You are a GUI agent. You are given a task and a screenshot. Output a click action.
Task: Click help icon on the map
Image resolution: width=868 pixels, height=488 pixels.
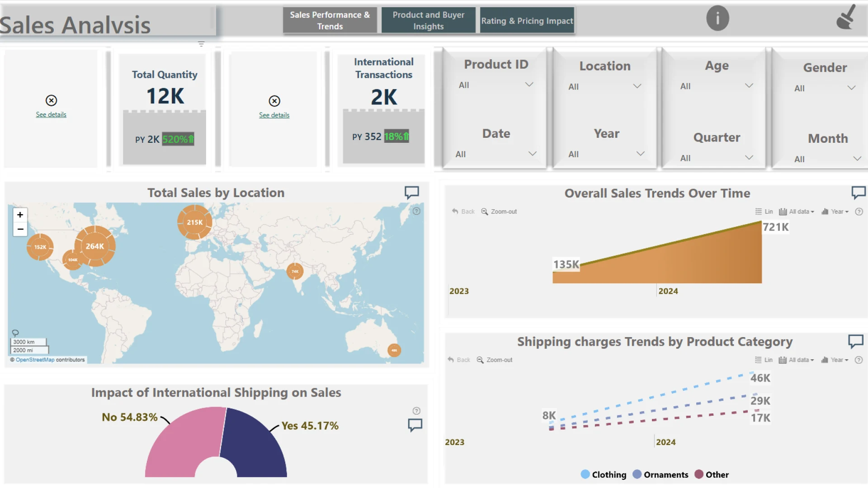click(416, 211)
